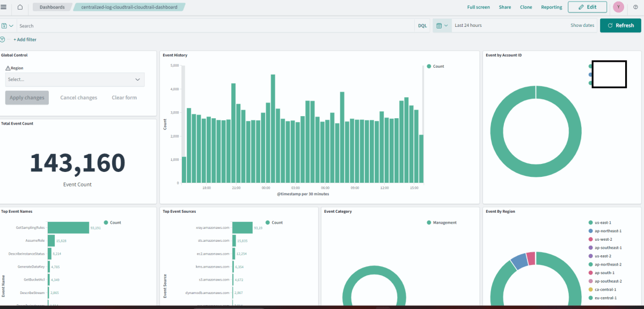Toggle ap-southeast-1 in the region legend
The width and height of the screenshot is (644, 309).
click(x=605, y=248)
